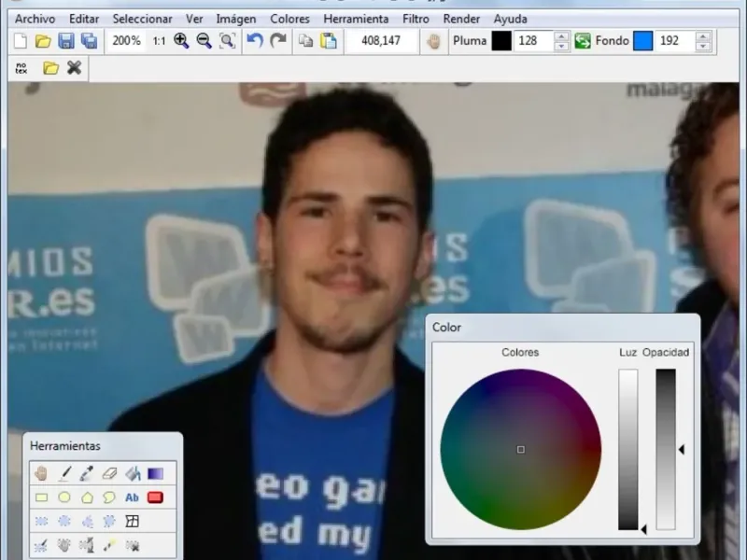Increase the Pluma opacity value stepper
The image size is (747, 560).
click(561, 36)
